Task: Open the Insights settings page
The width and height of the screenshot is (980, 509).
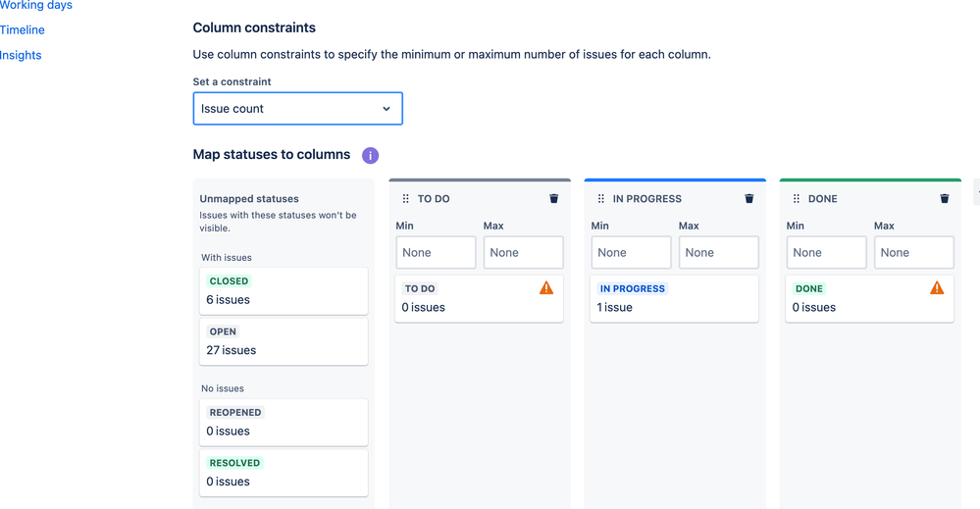Action: click(21, 55)
